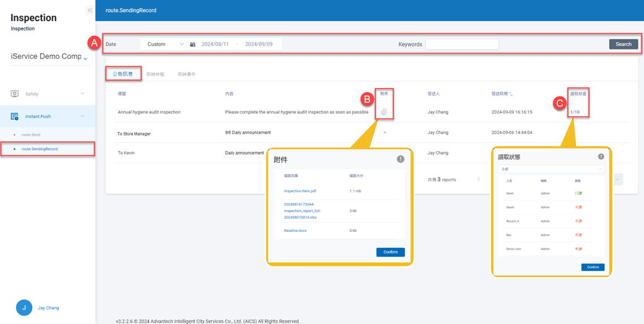Image resolution: width=644 pixels, height=324 pixels.
Task: Click info icon in 附件 popup
Action: click(x=401, y=159)
